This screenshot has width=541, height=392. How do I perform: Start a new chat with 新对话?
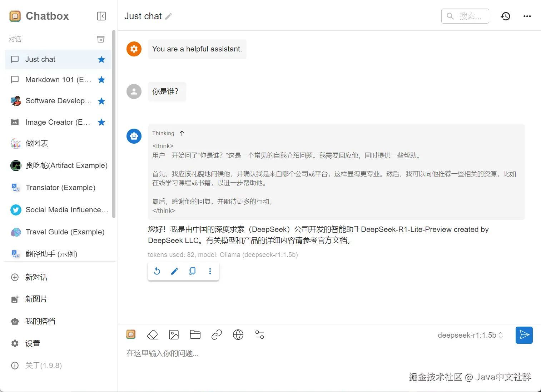58,277
